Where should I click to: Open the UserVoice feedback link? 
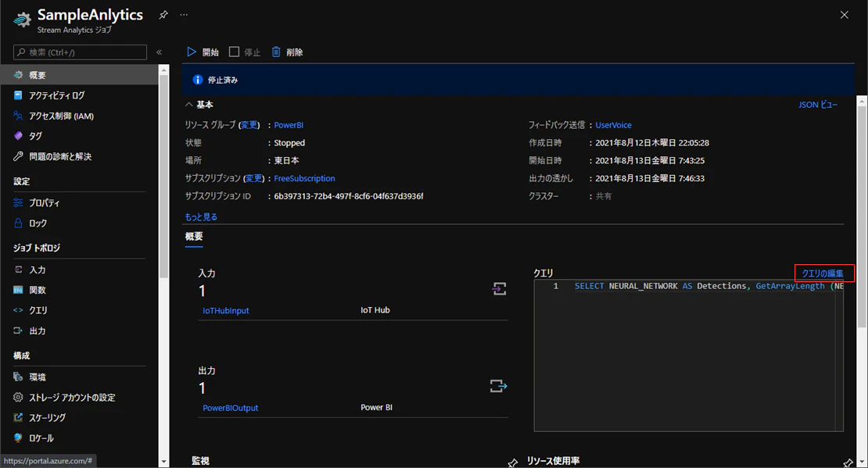click(x=613, y=125)
